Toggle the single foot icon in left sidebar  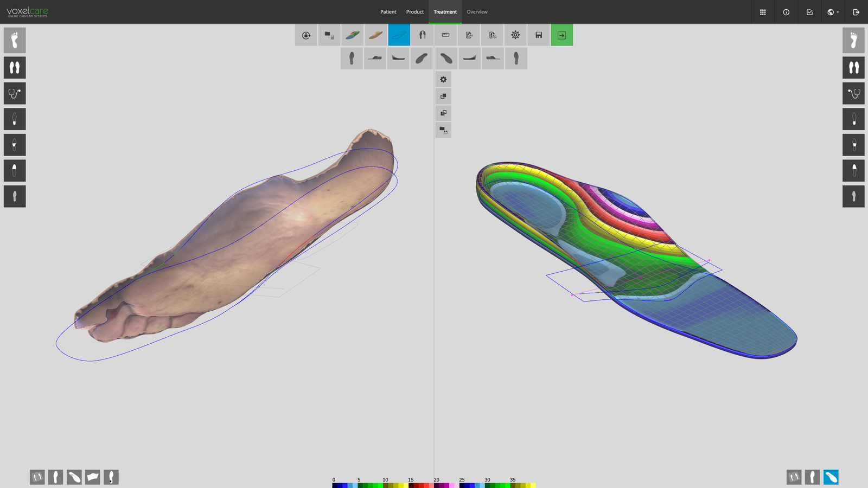tap(14, 40)
